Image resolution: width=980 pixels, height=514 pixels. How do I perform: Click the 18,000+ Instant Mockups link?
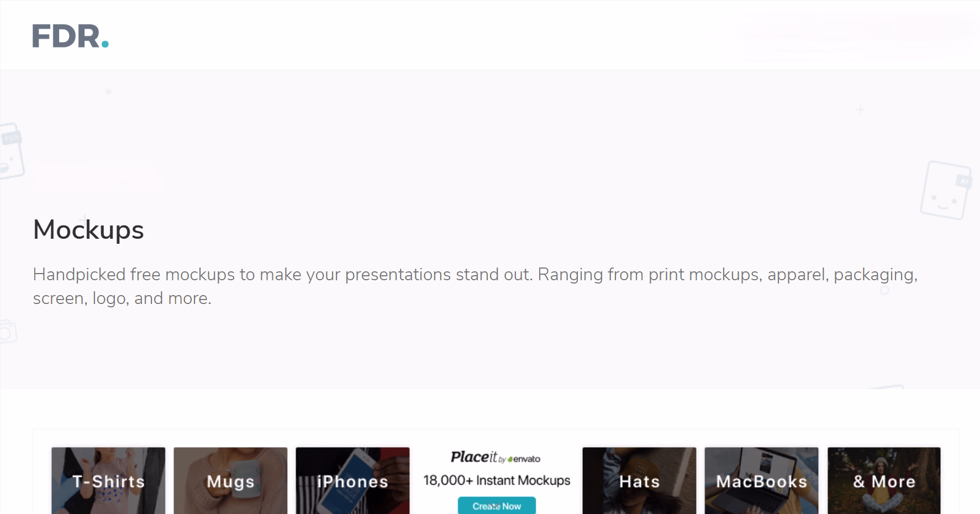[497, 480]
